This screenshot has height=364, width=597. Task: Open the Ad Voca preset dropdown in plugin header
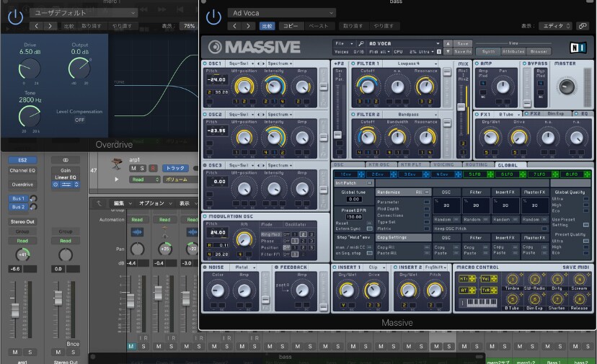(282, 13)
